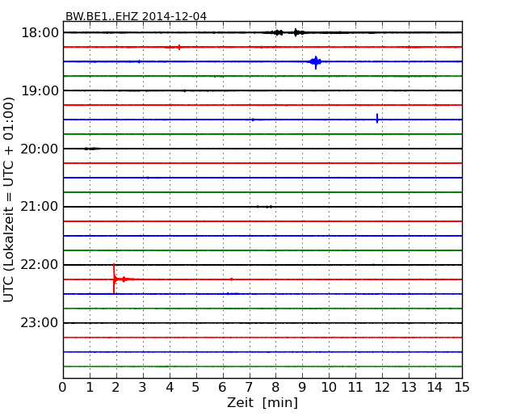The image size is (525, 420).
Task: Pick the black event near minute 7.5 on 21:00 trace
Action: click(264, 207)
